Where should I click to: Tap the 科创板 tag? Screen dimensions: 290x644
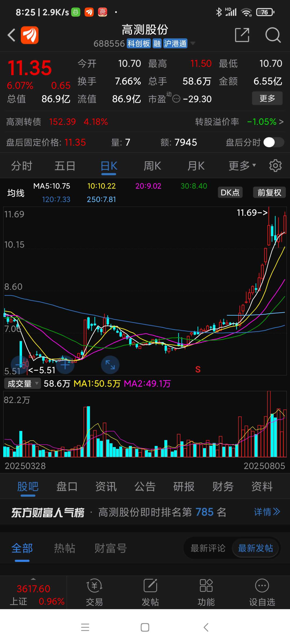coord(139,43)
